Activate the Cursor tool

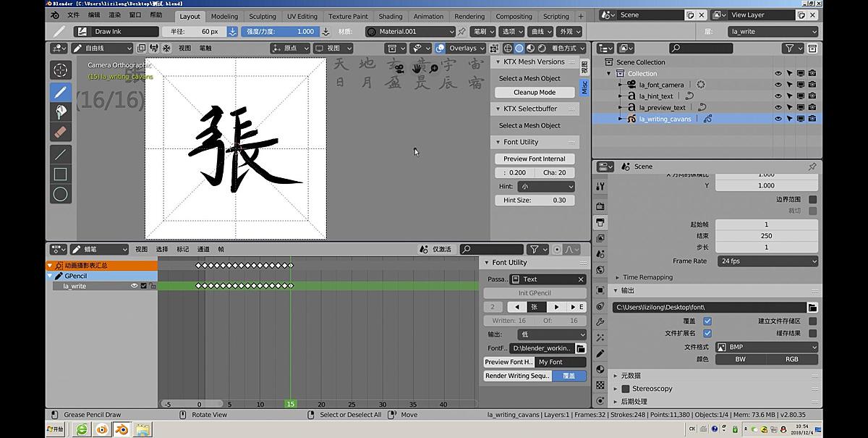click(61, 70)
